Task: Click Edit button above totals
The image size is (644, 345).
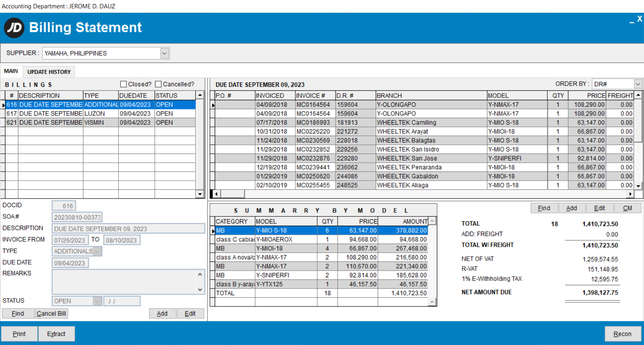Action: coord(599,208)
